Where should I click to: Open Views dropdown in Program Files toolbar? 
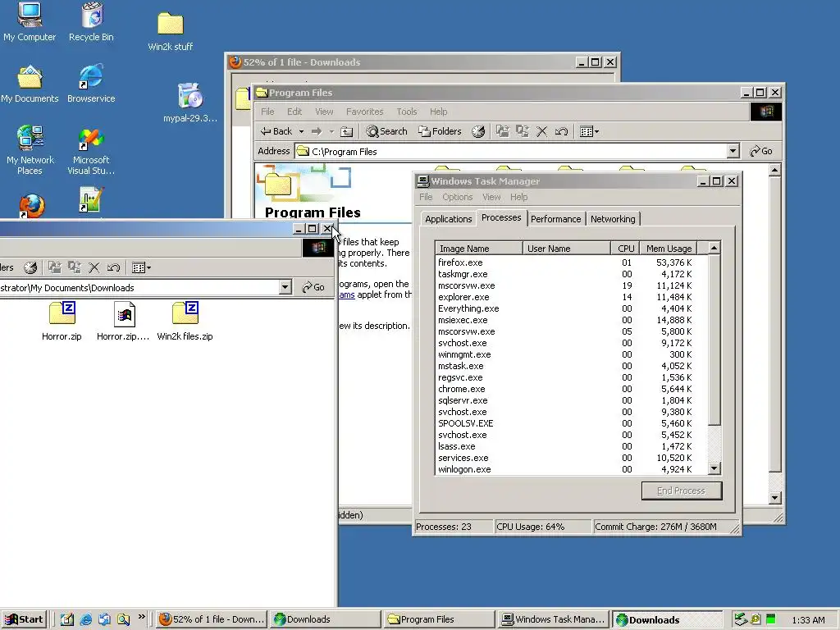tap(589, 131)
